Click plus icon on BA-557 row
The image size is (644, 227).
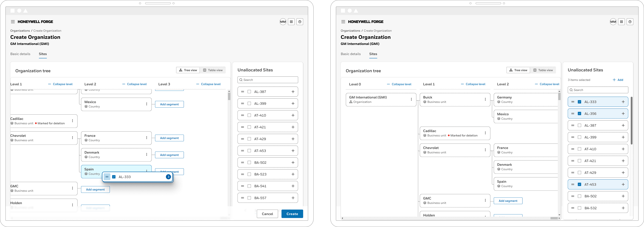coord(293,198)
